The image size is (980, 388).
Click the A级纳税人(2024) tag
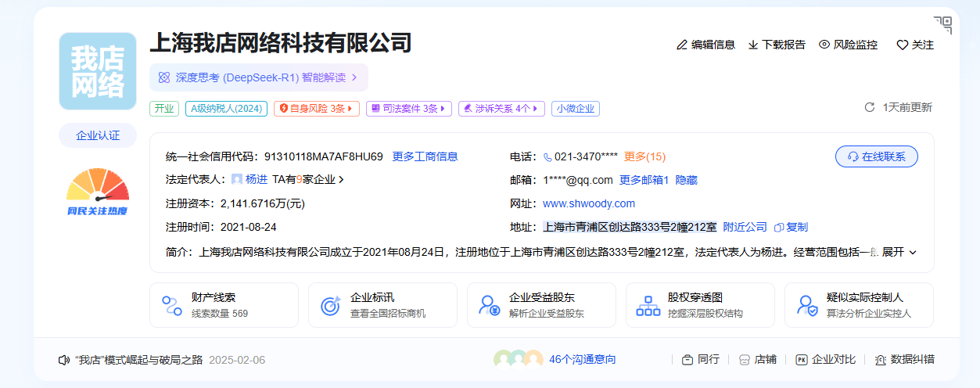[x=226, y=109]
